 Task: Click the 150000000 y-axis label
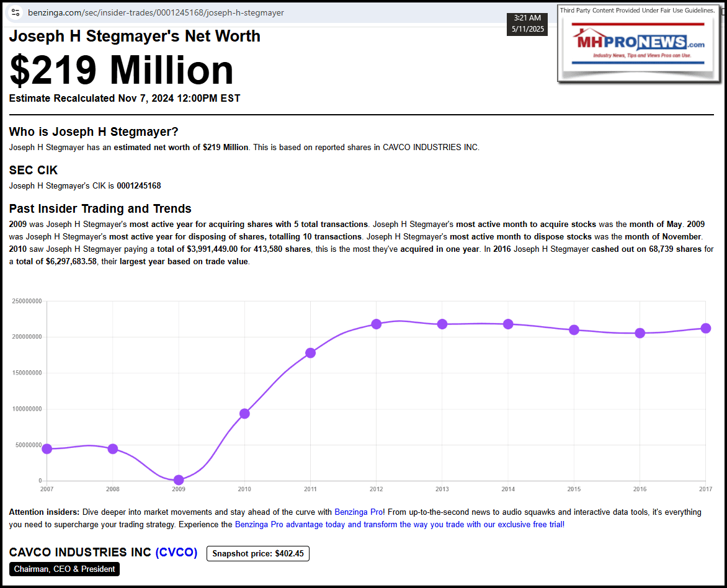point(27,373)
